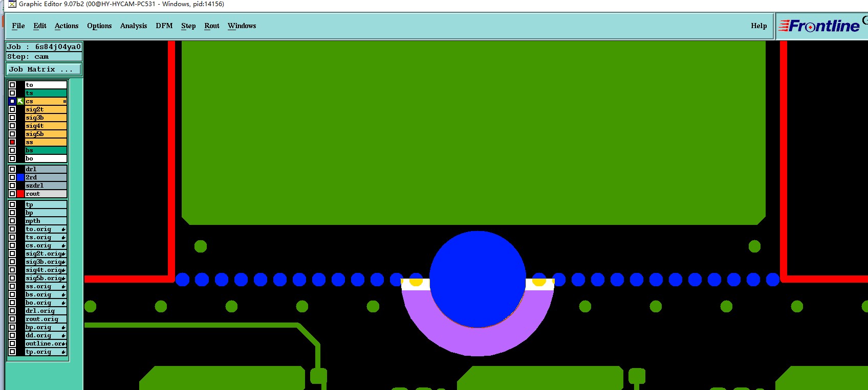Enable display checkbox for layer sig2t
The width and height of the screenshot is (868, 390).
[12, 109]
